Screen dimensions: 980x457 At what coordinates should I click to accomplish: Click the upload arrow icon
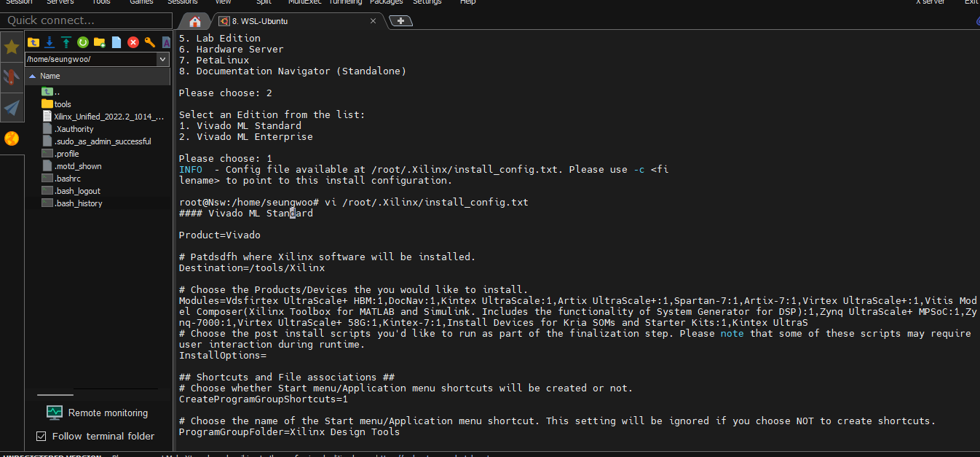click(x=66, y=42)
